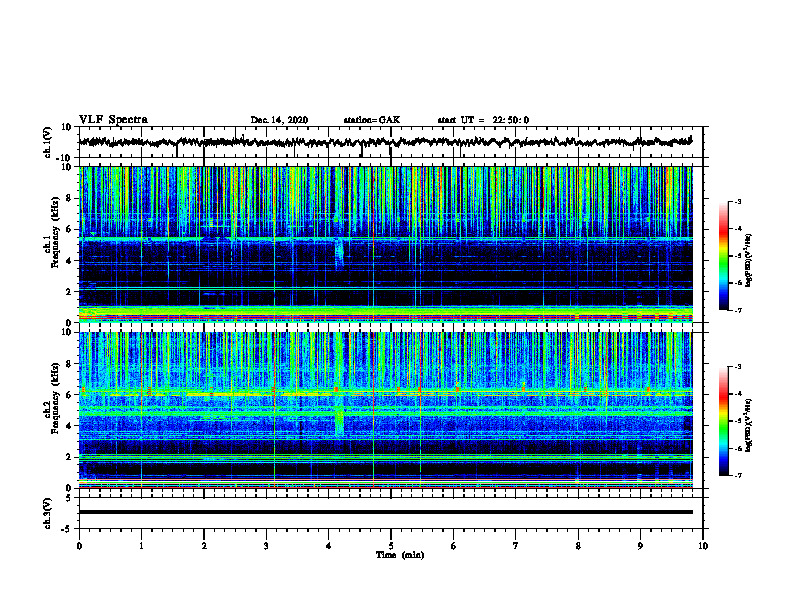
Task: Click the ch.1 spectrogram burst near 4 min
Action: pos(339,253)
